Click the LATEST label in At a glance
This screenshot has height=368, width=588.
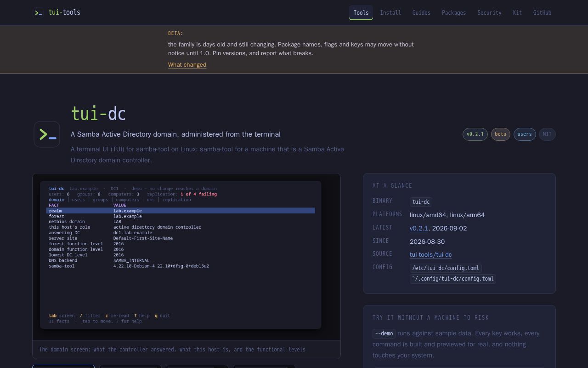(x=382, y=228)
